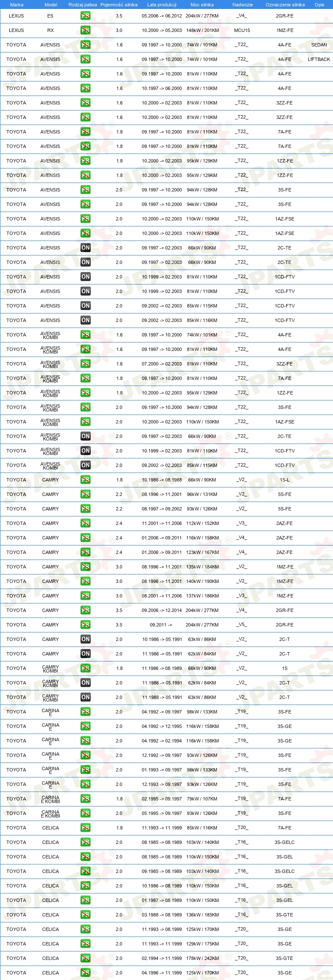
Task: Click the 11.1993 -> 08.1999 production years cell
Action: click(162, 929)
